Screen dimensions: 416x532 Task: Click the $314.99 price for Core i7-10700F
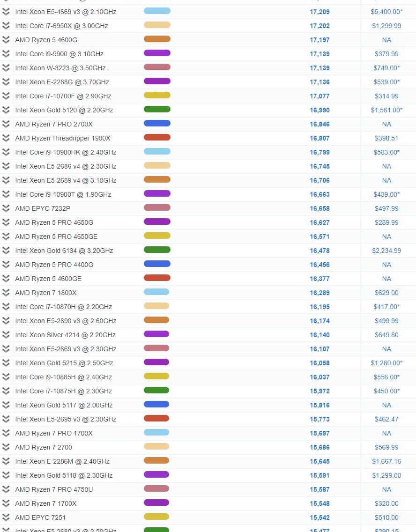tap(386, 96)
